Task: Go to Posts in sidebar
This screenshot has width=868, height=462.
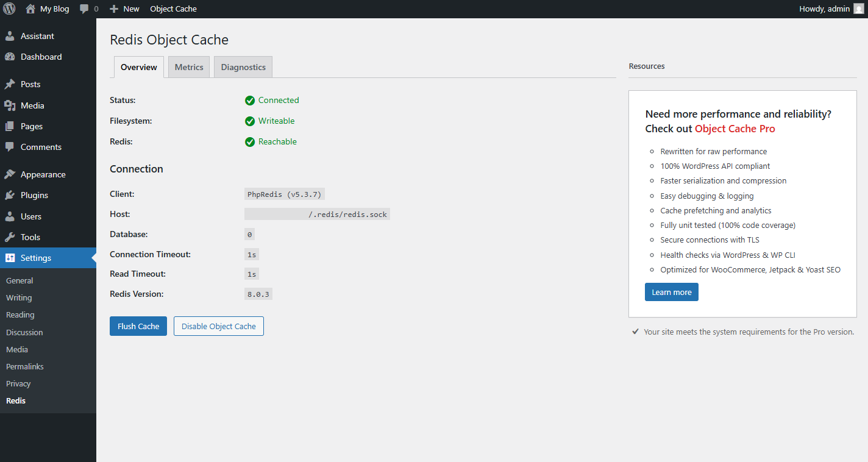Action: [30, 84]
